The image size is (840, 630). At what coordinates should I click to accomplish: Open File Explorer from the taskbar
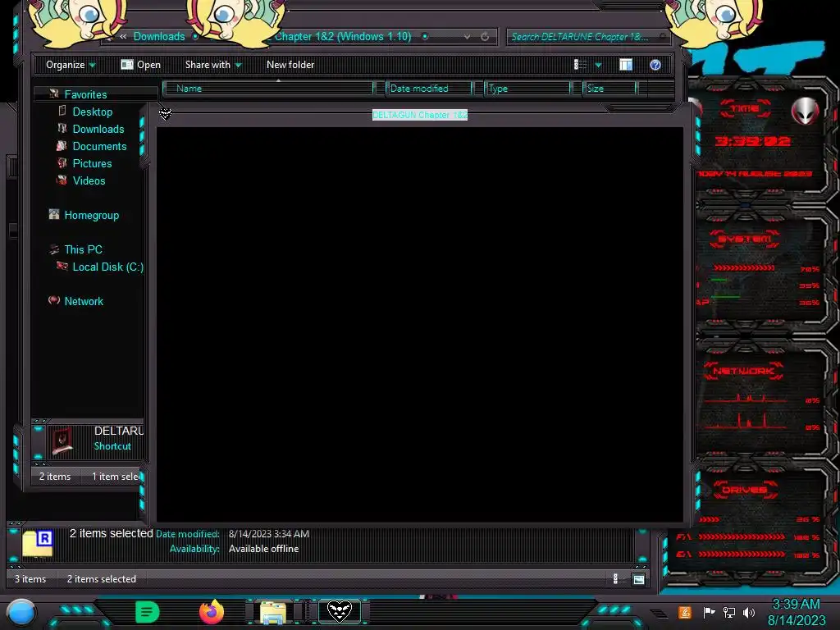coord(273,613)
